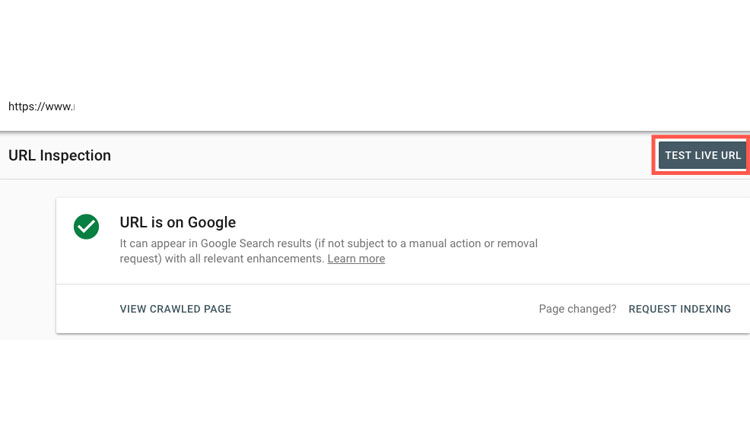Click the 'URL is on Google' title

[177, 222]
